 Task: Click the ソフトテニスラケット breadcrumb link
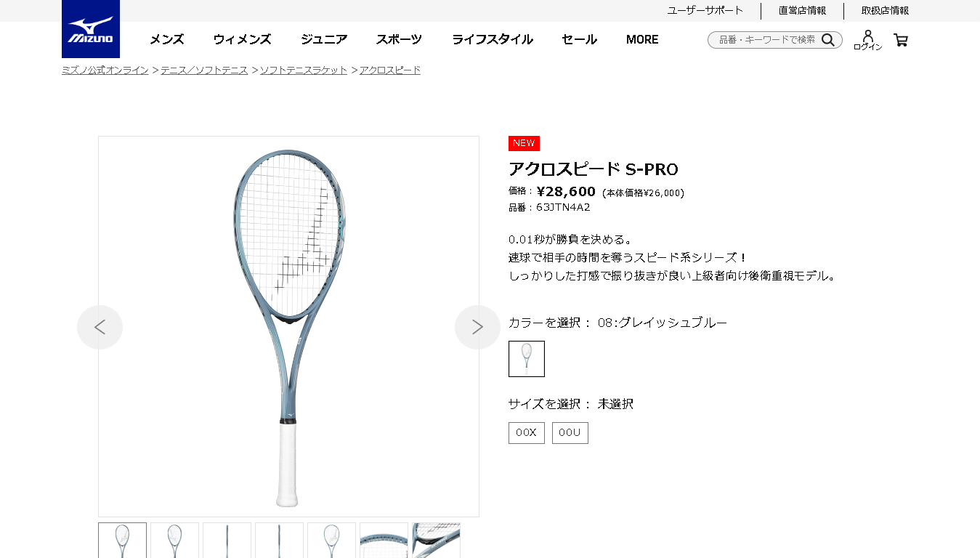pyautogui.click(x=304, y=70)
